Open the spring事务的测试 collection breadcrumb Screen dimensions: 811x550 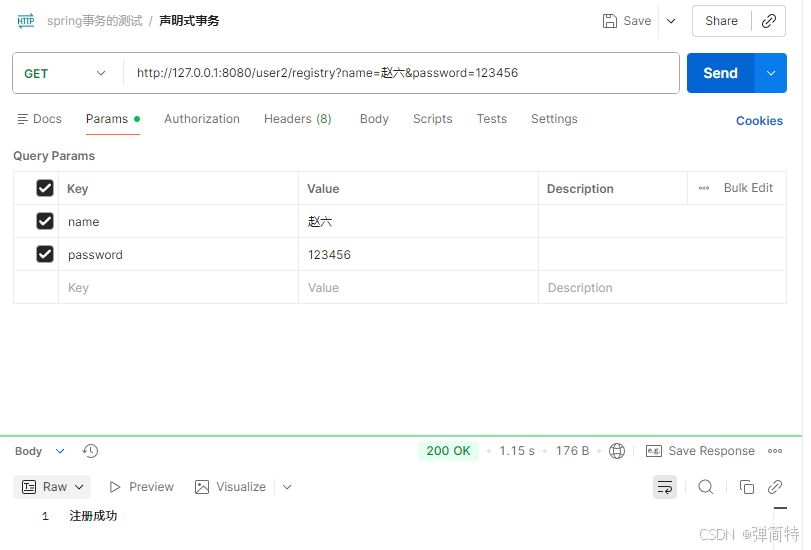(95, 21)
